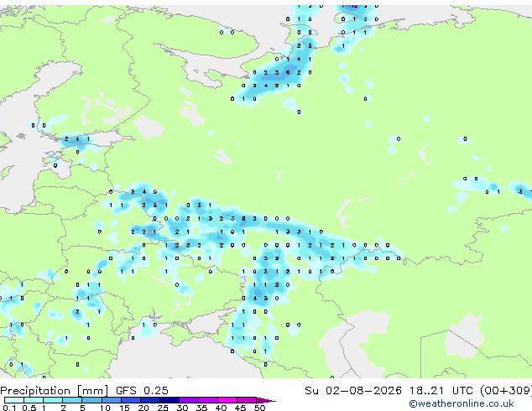Select the 20–25 mm legend swatch
This screenshot has height=411, width=532.
coord(149,400)
